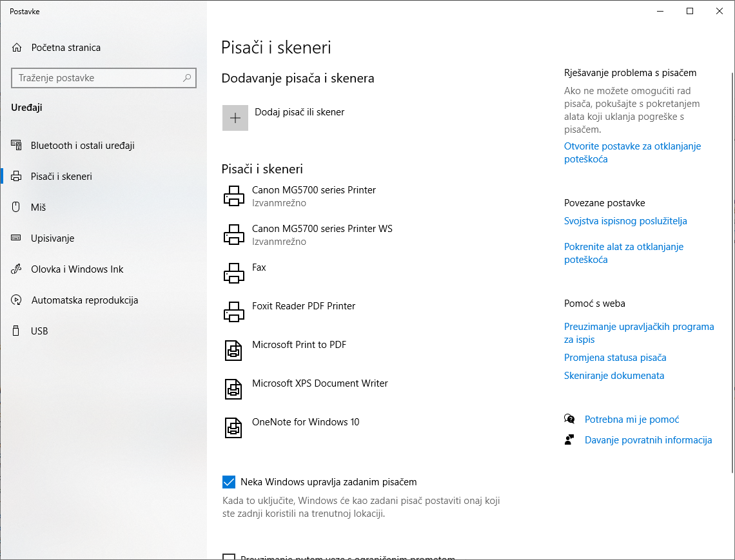Open Olovka i Windows Ink settings
735x560 pixels.
(77, 269)
